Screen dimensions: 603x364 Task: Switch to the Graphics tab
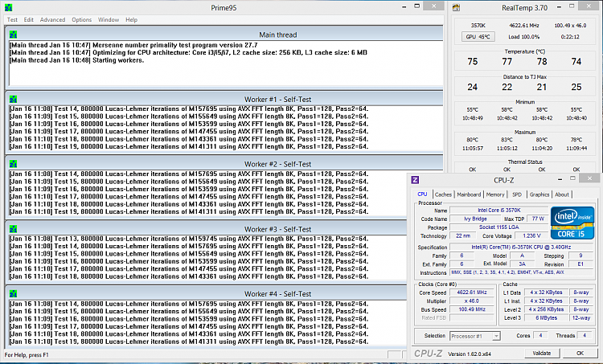tap(539, 194)
